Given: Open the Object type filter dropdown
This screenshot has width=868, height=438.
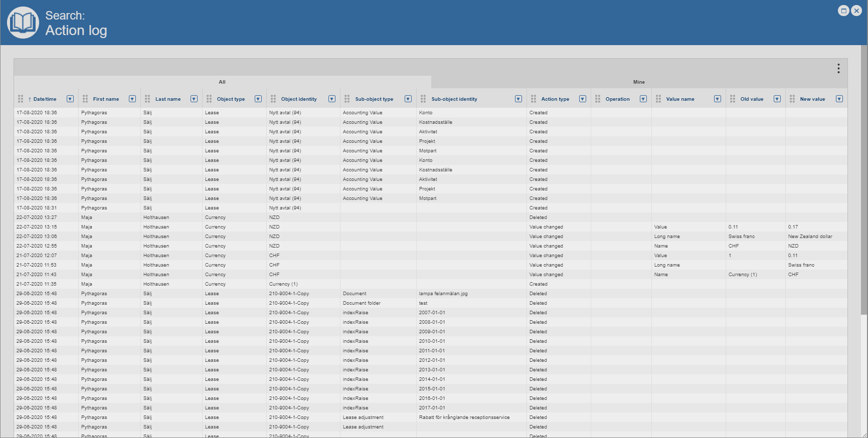Looking at the screenshot, I should [258, 99].
